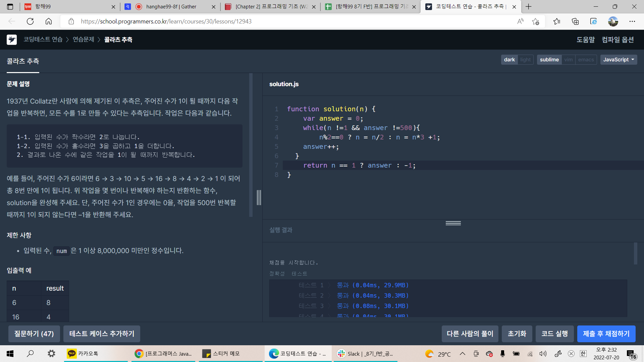Open the Collections icon in toolbar

[575, 21]
